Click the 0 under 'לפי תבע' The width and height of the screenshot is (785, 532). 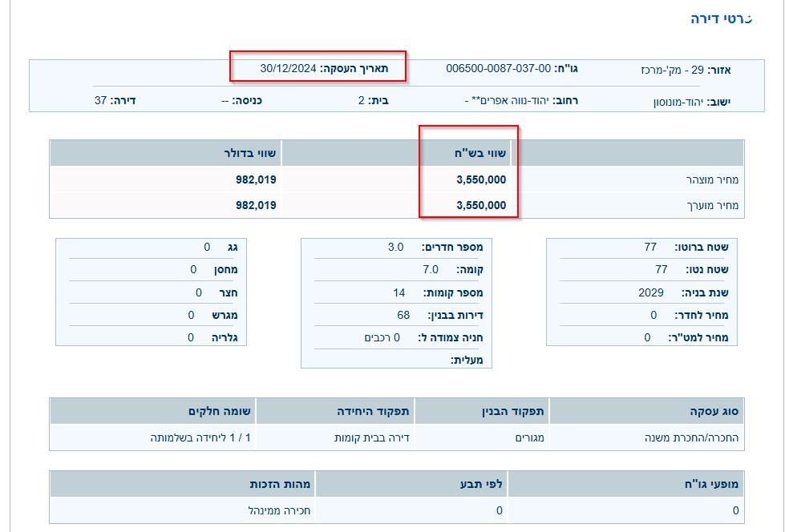[x=499, y=510]
